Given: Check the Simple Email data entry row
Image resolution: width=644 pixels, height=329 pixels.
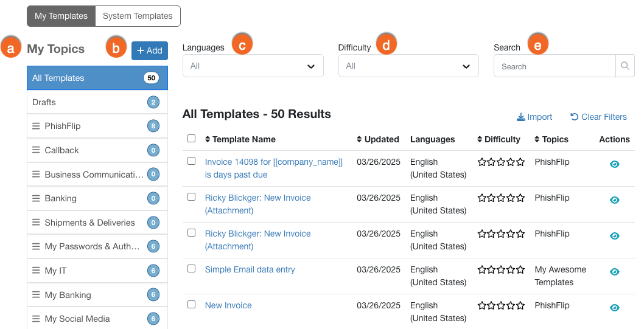Looking at the screenshot, I should click(191, 268).
